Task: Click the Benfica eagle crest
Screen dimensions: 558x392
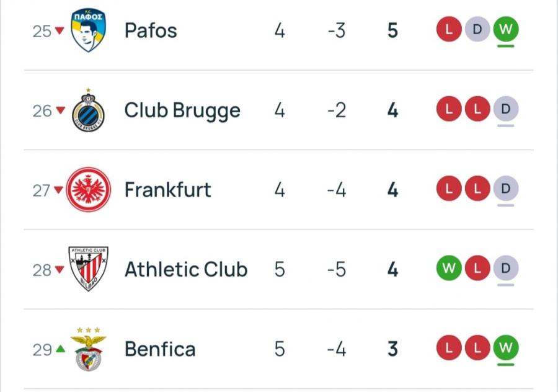Action: point(88,349)
